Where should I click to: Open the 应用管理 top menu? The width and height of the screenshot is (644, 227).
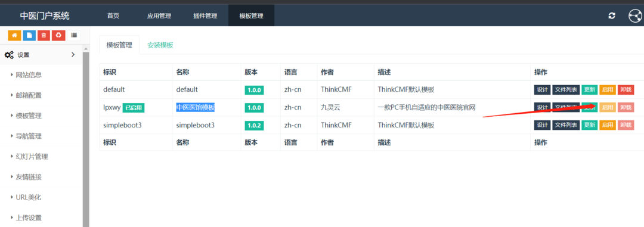(x=159, y=16)
